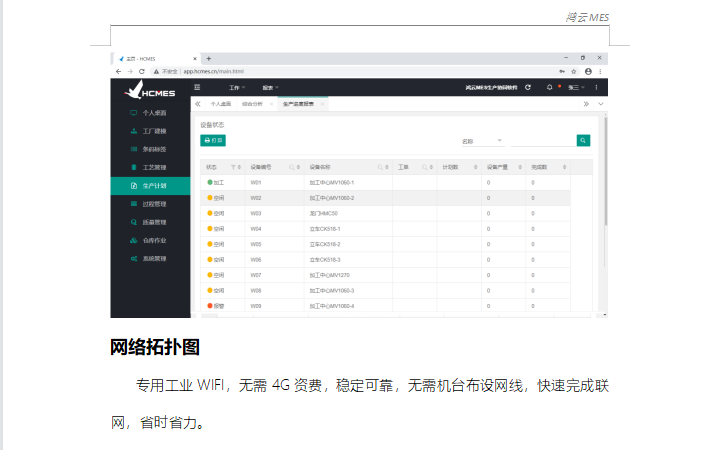717x450 pixels.
Task: Click the search text input field
Action: 542,141
